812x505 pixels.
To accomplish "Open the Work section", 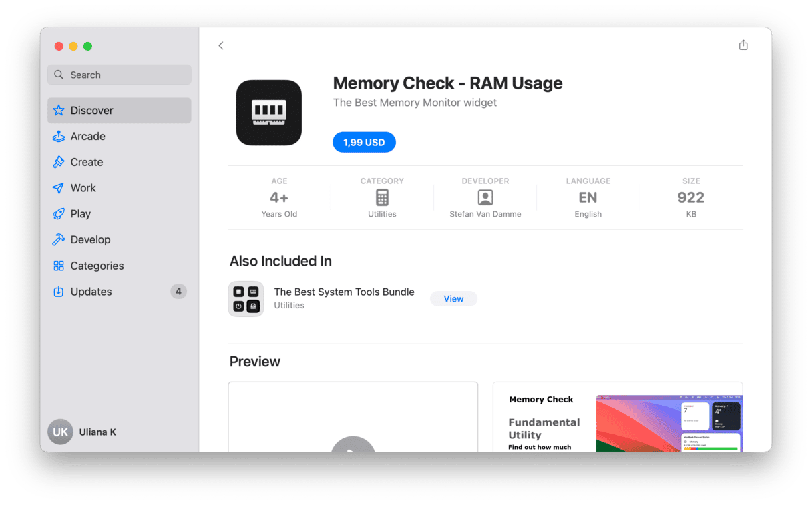I will [x=120, y=188].
